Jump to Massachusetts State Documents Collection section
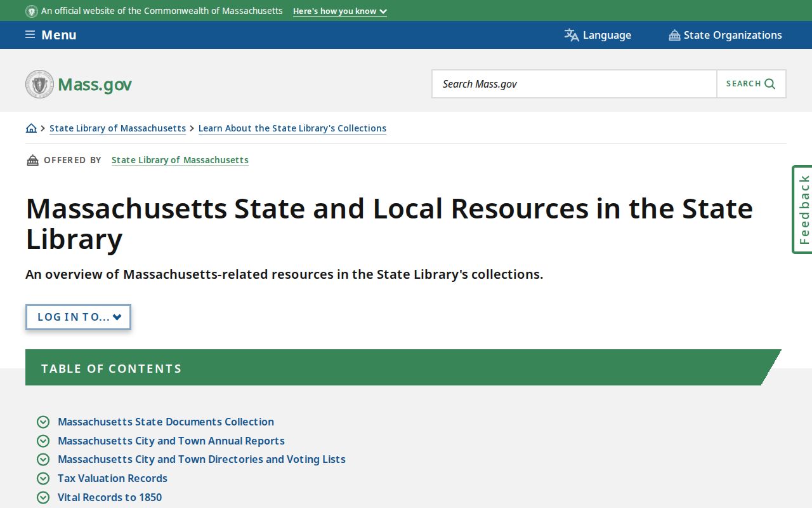 click(166, 422)
